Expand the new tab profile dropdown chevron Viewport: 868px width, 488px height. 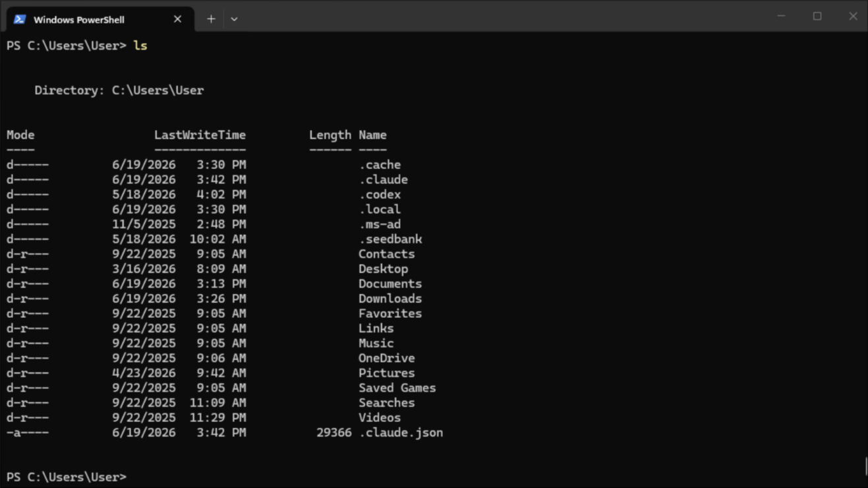pos(234,19)
